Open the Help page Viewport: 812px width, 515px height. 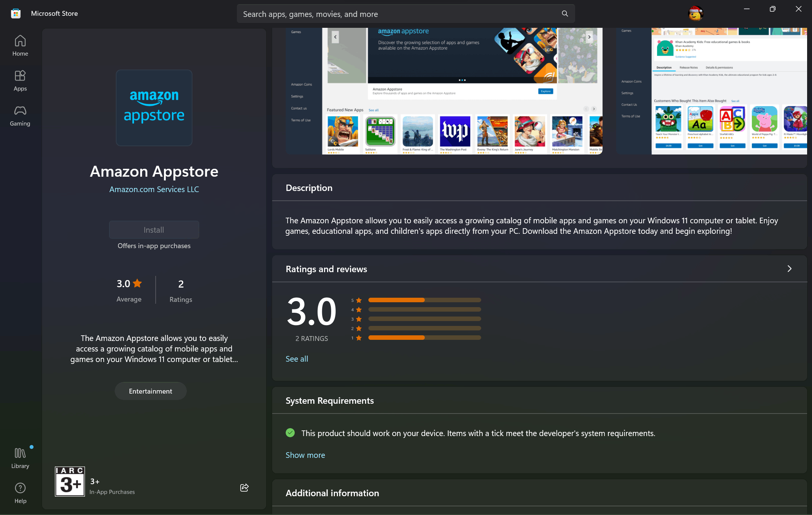(20, 493)
